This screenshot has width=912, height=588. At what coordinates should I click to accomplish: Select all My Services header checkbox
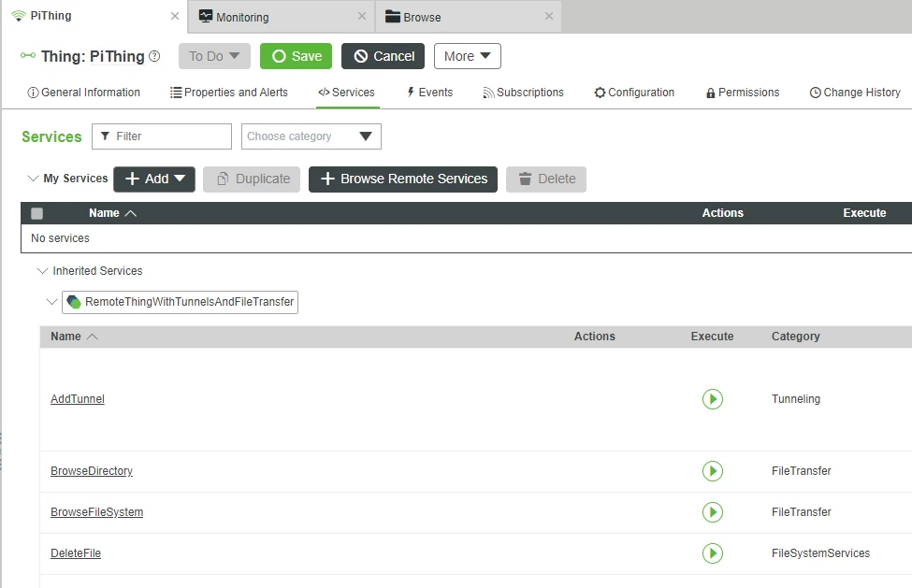[36, 213]
